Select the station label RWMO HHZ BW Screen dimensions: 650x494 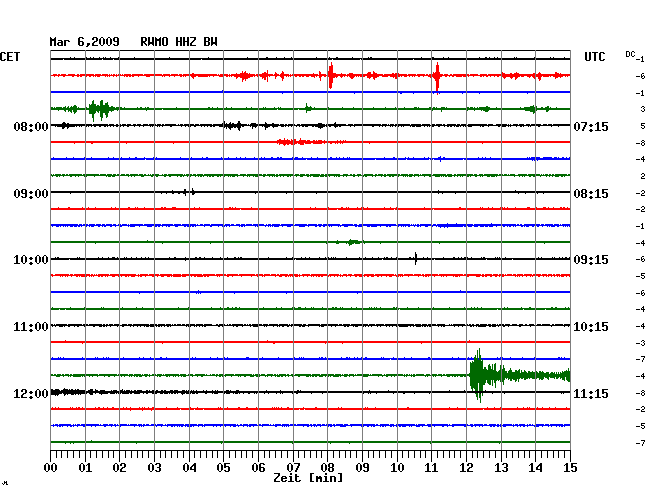pyautogui.click(x=179, y=42)
